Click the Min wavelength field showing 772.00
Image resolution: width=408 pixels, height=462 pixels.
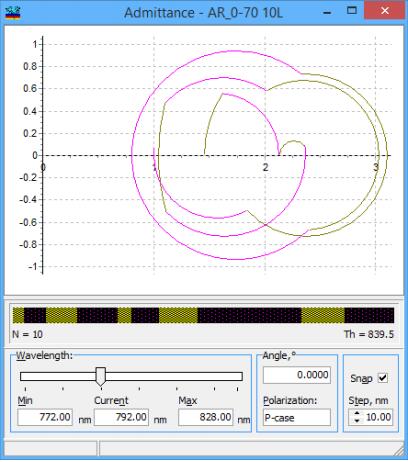pyautogui.click(x=45, y=417)
